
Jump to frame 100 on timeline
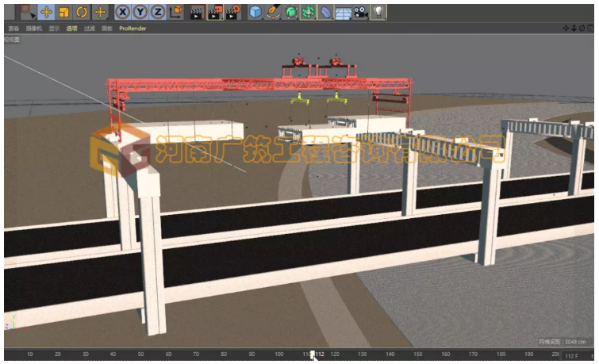click(279, 354)
